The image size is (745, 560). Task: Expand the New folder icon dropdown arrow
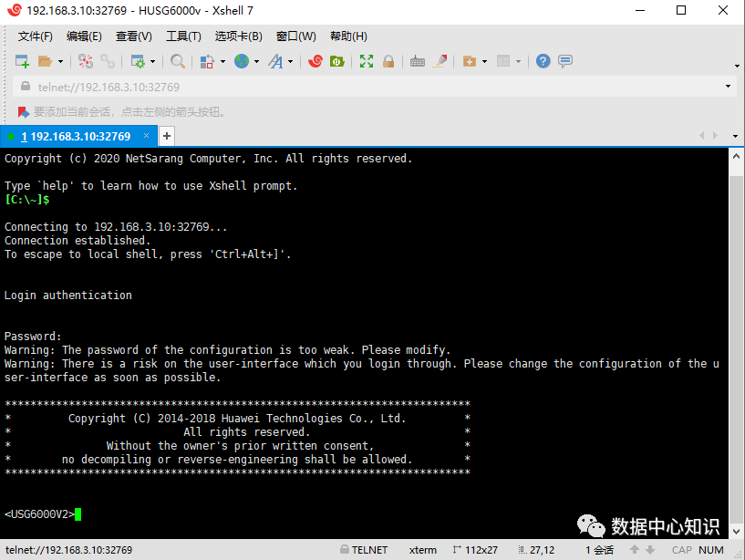click(x=484, y=61)
